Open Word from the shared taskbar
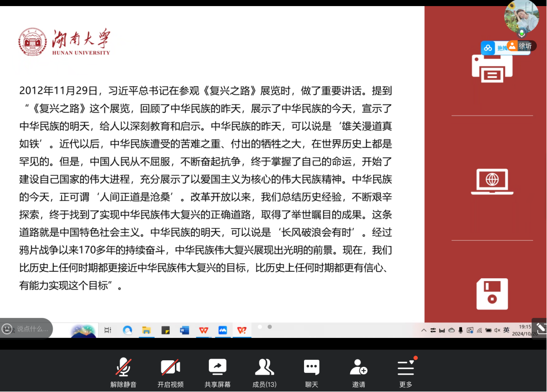 pos(184,330)
